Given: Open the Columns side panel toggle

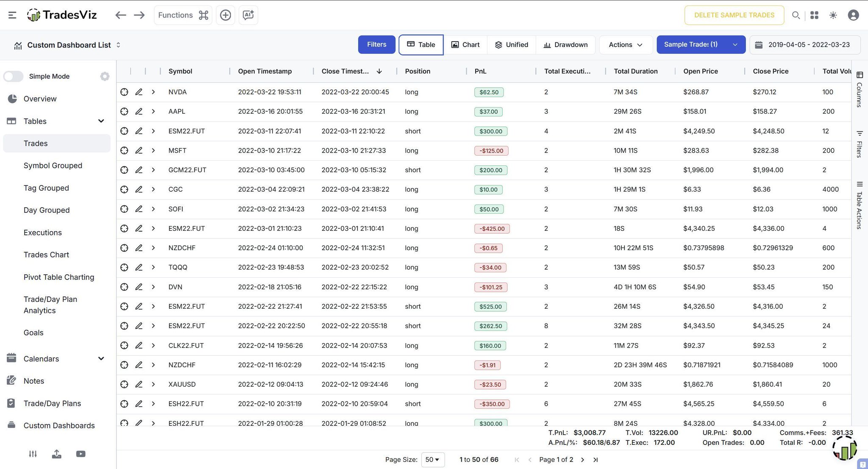Looking at the screenshot, I should [x=859, y=89].
